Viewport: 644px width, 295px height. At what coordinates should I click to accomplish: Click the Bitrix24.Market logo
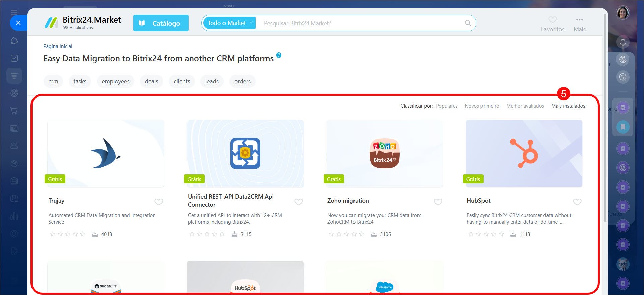(83, 23)
